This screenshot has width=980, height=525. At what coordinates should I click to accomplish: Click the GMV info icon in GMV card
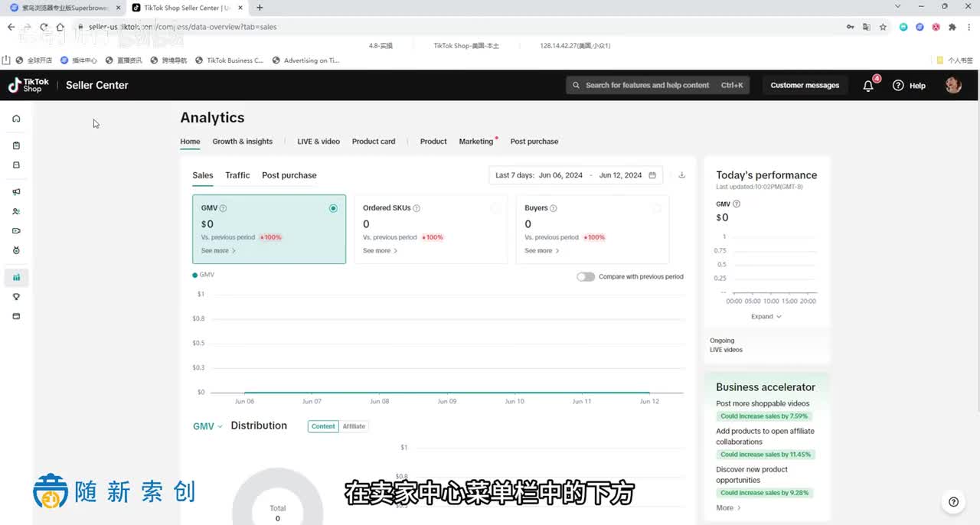223,208
